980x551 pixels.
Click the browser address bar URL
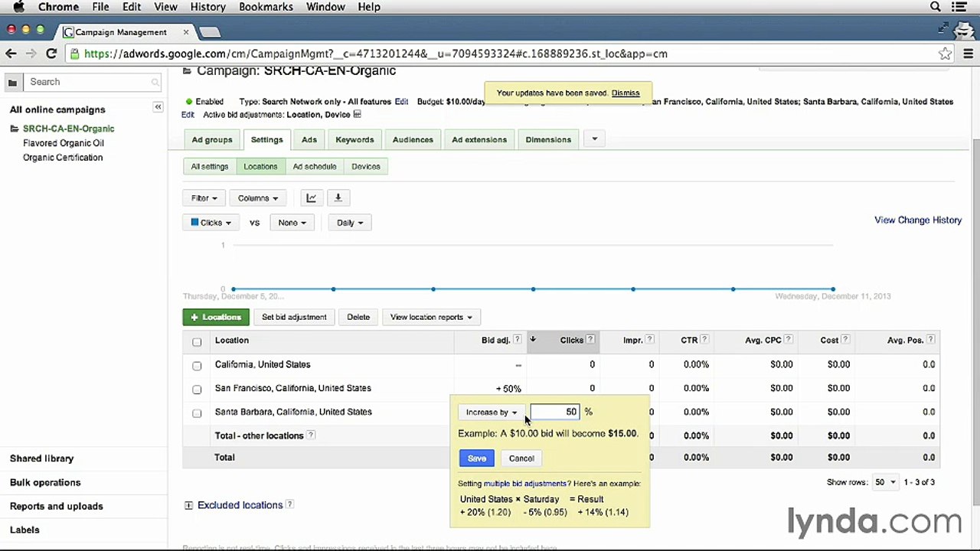point(375,54)
